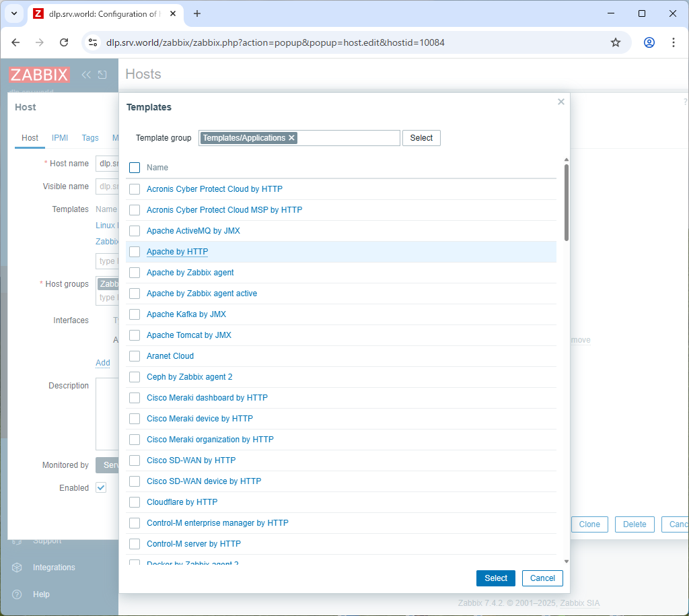Check Acronis Cyber Protect Cloud MSP by HTTP
689x616 pixels.
(135, 210)
